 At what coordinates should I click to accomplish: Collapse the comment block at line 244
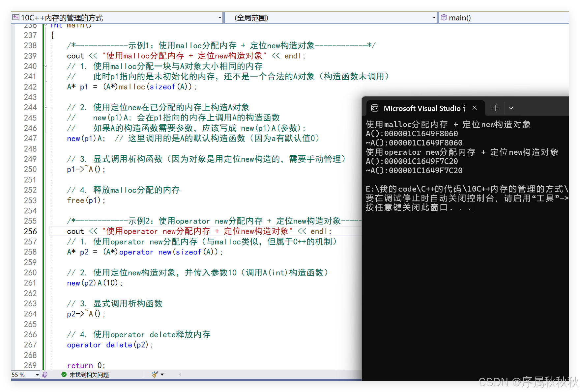tap(46, 107)
